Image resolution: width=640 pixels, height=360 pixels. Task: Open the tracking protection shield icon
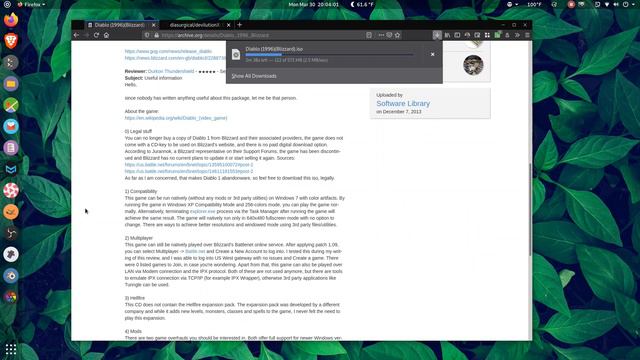coord(147,35)
